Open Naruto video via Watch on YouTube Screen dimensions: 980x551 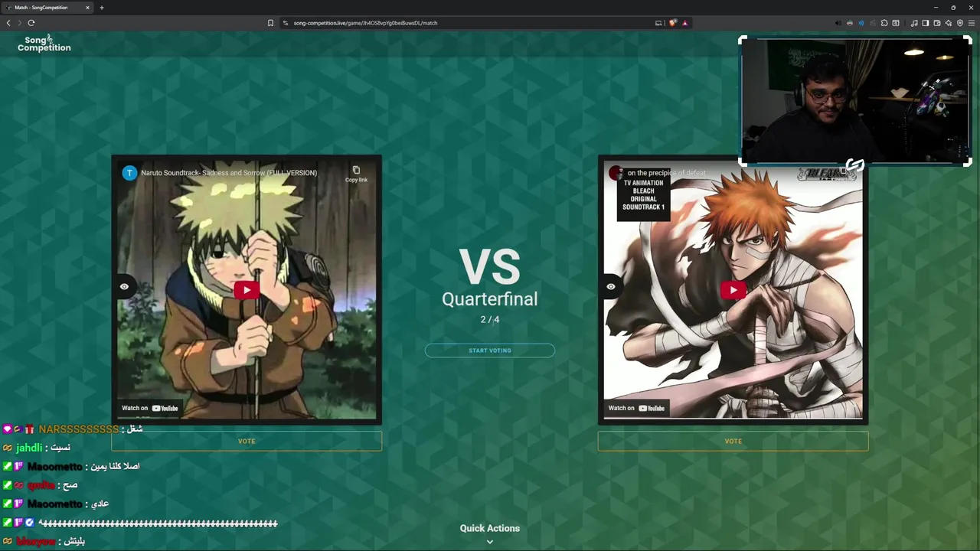[150, 408]
